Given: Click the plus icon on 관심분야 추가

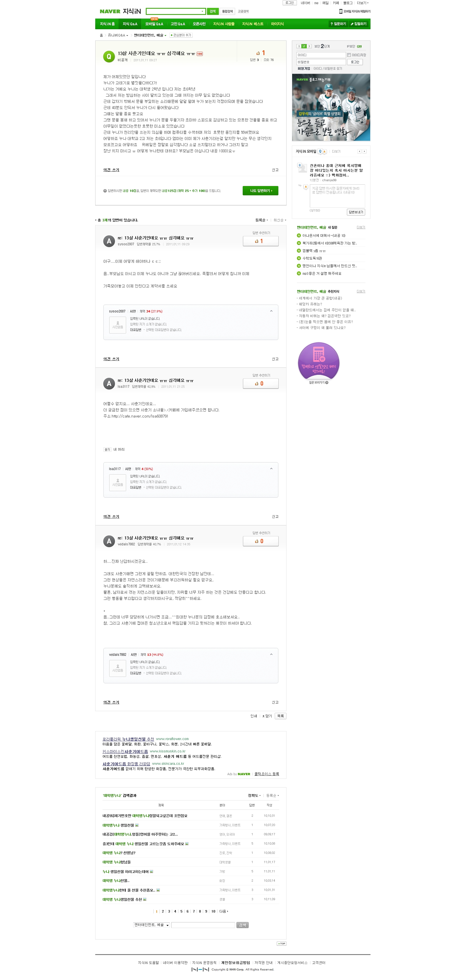Looking at the screenshot, I should (x=172, y=35).
